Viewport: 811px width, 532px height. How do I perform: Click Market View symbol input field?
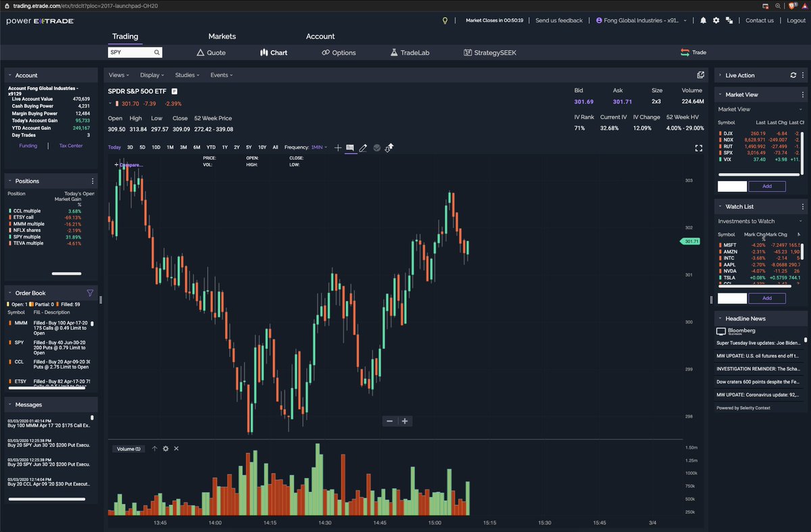732,186
